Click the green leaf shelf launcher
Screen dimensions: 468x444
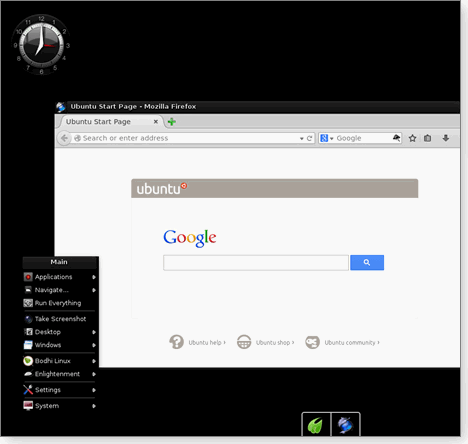click(316, 425)
